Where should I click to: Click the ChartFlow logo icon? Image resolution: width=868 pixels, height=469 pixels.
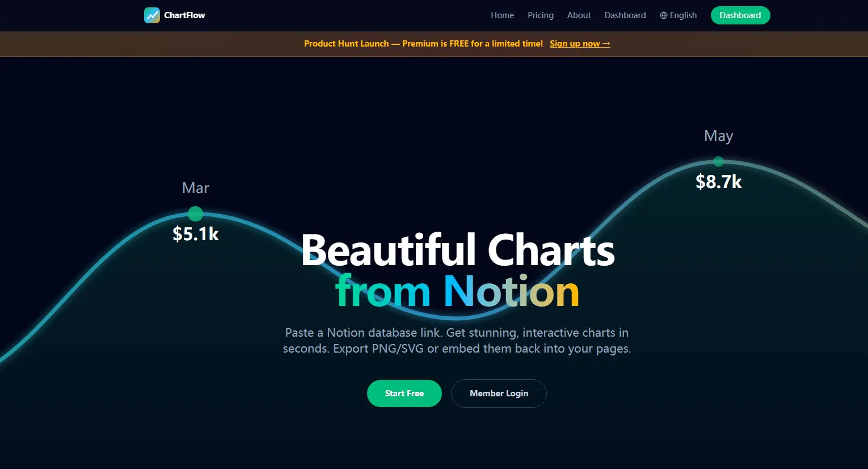152,15
